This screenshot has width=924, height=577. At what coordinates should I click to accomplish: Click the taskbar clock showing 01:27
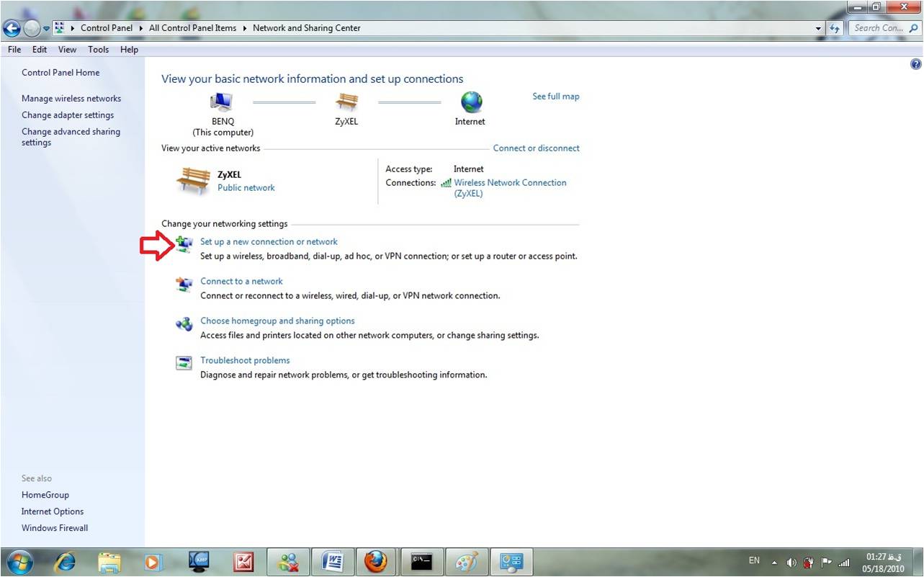point(884,563)
